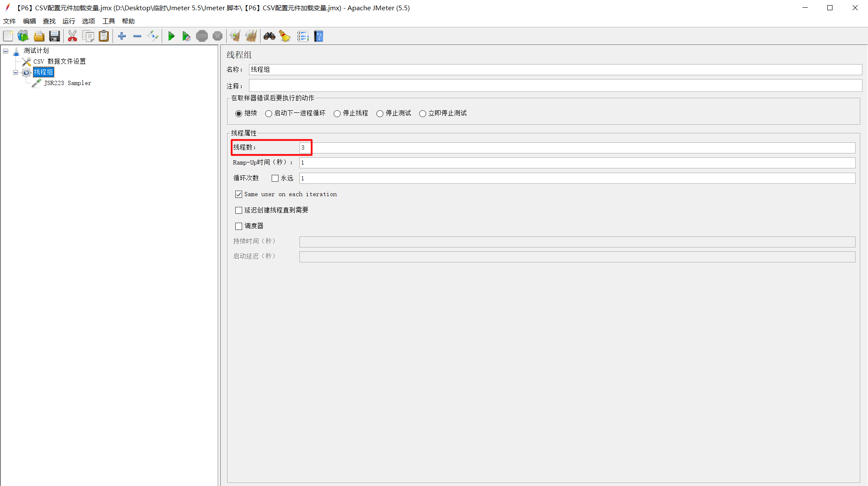The width and height of the screenshot is (868, 486).
Task: Save the test plan with floppy icon
Action: click(x=54, y=36)
